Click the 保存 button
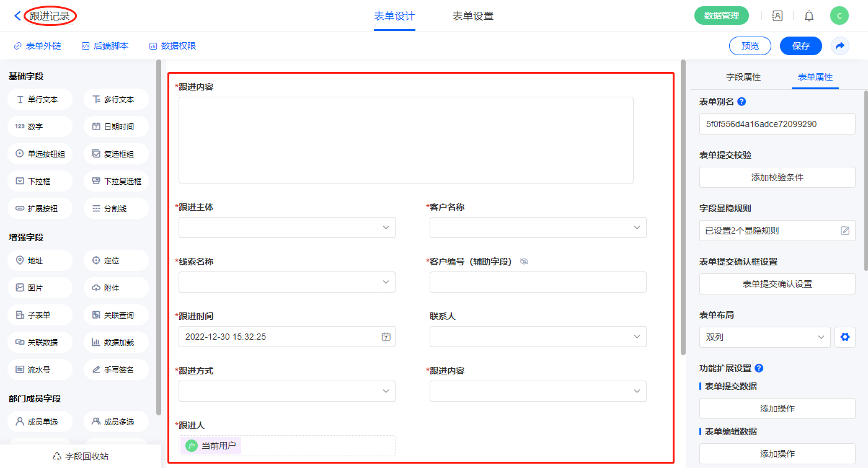Screen dimensions: 868x468 pyautogui.click(x=800, y=46)
